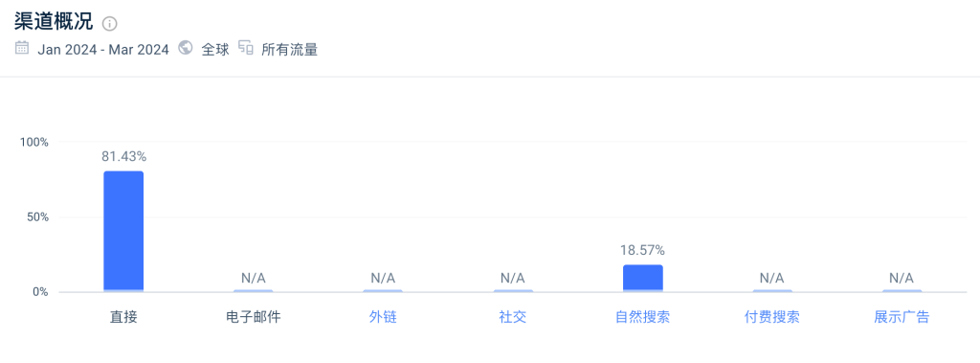Select the 18.57% 自然搜索 bar
The width and height of the screenshot is (980, 363).
(642, 279)
